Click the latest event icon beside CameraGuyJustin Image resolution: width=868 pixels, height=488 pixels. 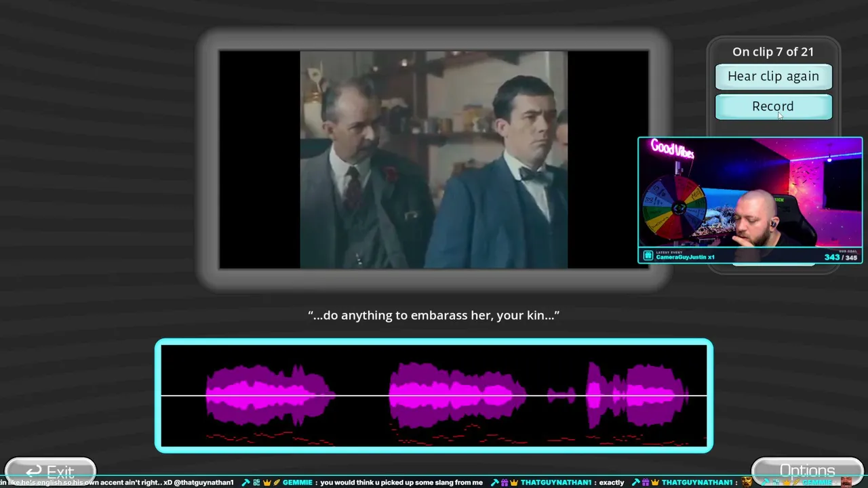[x=648, y=256]
